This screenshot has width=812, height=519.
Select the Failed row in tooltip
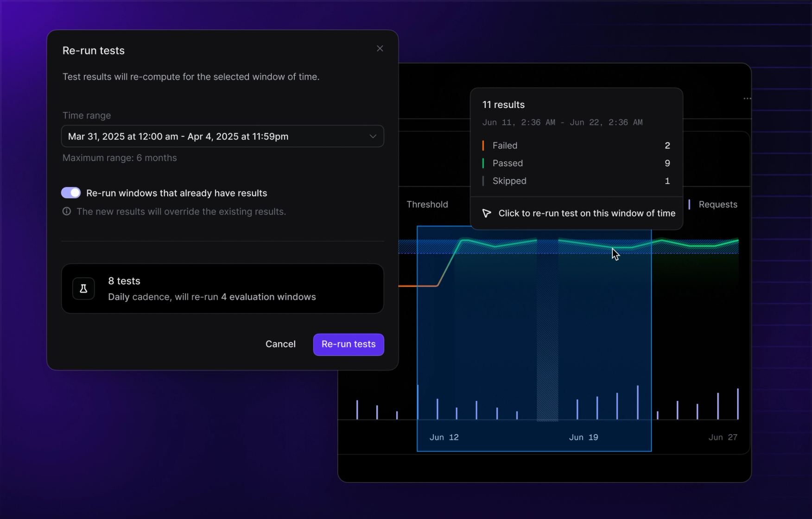click(x=576, y=146)
